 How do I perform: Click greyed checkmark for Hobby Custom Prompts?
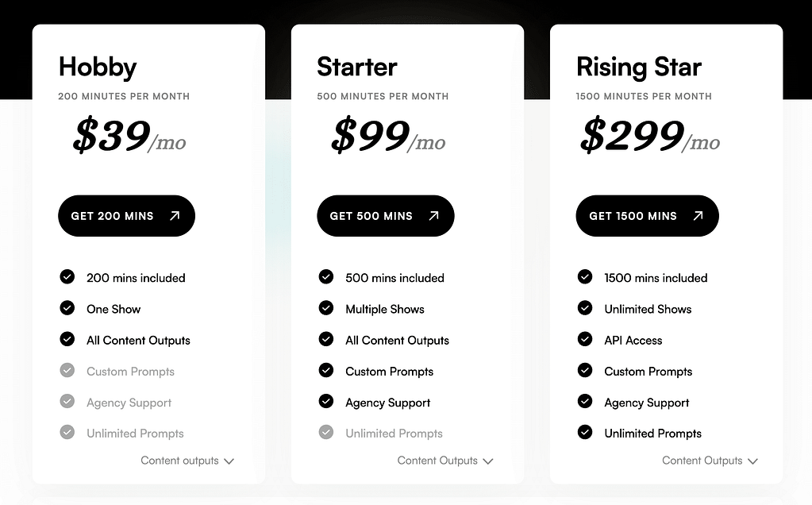pos(67,371)
